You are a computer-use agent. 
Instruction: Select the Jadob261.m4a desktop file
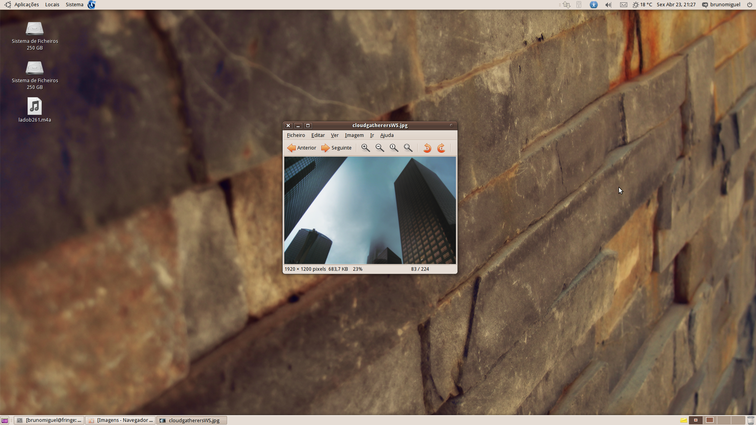pos(34,109)
